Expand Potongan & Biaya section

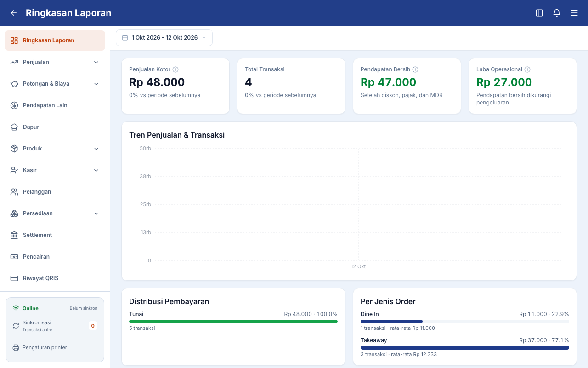[x=55, y=84]
